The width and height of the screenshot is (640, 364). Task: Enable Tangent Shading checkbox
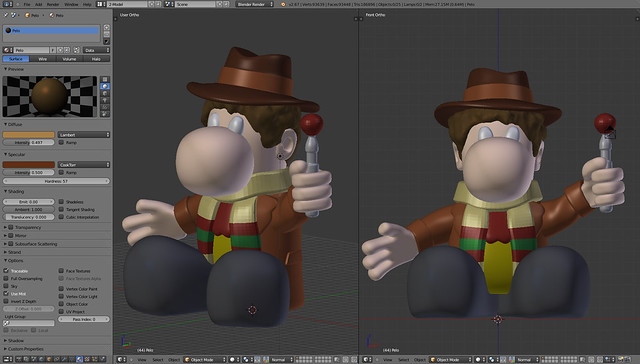pyautogui.click(x=61, y=209)
